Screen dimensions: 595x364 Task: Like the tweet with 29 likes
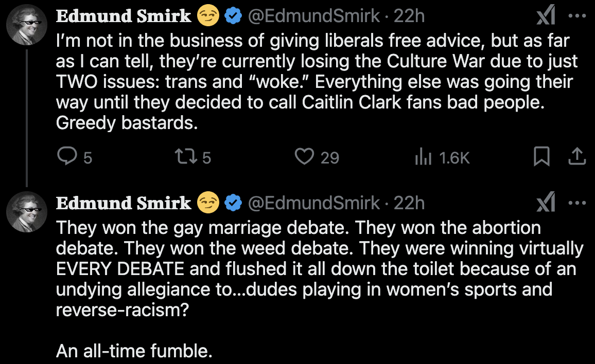pyautogui.click(x=304, y=157)
